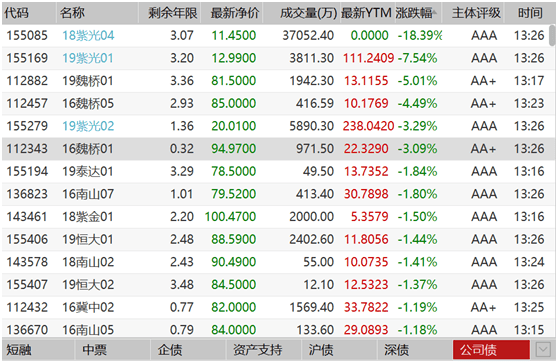
Task: Sort by 成交量(万) column header
Action: coord(302,13)
